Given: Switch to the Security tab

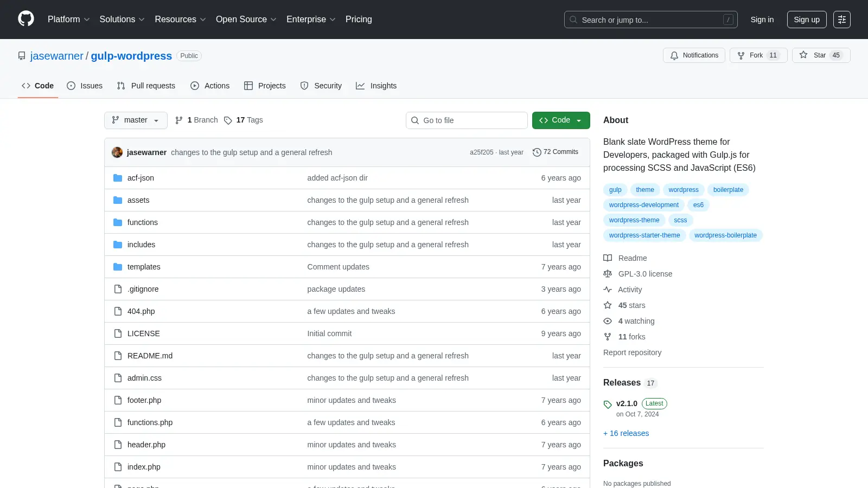Looking at the screenshot, I should 321,86.
